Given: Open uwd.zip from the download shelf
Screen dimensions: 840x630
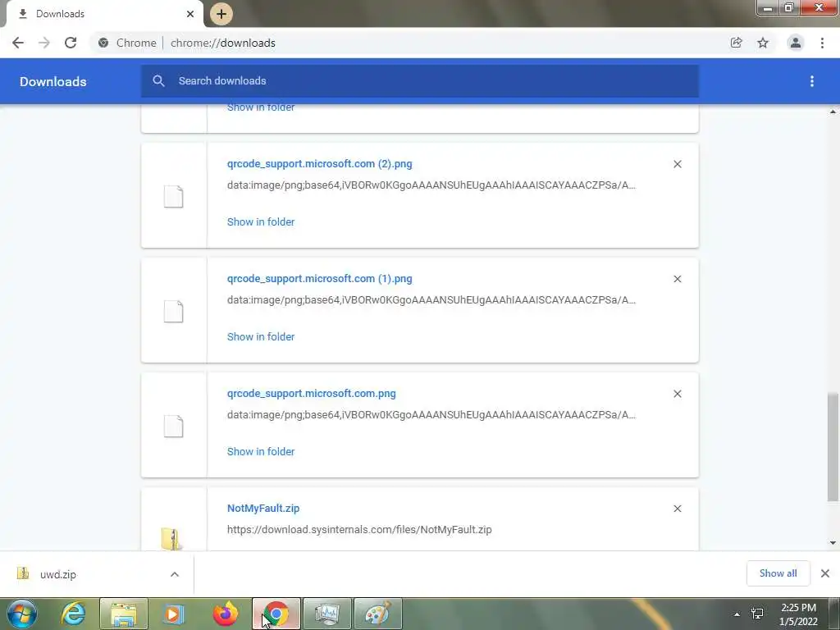Looking at the screenshot, I should coord(58,574).
